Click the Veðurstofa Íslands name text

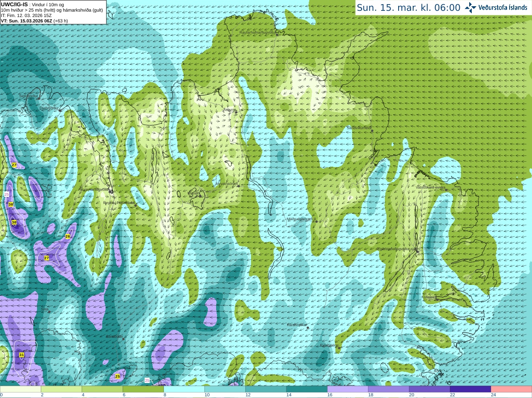[x=502, y=7]
